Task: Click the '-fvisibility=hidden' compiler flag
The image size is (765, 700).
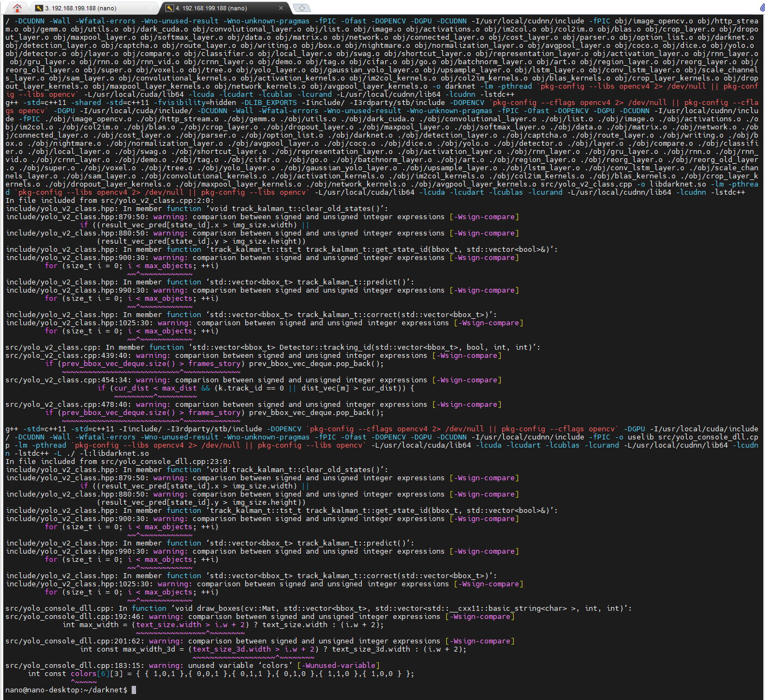Action: [195, 102]
